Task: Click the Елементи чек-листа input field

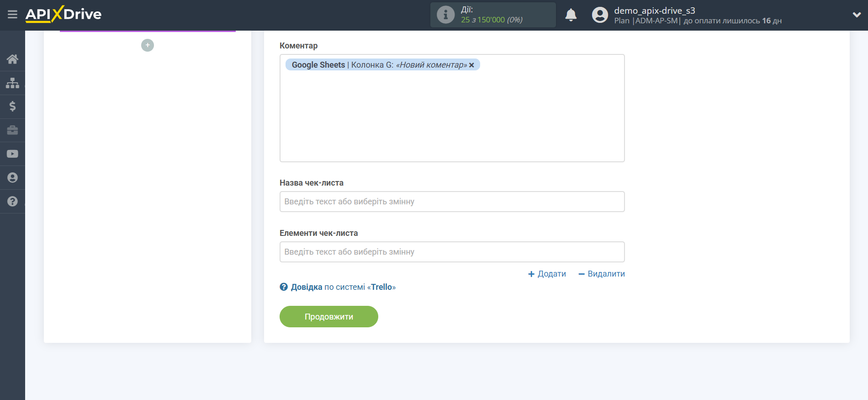Action: 452,252
